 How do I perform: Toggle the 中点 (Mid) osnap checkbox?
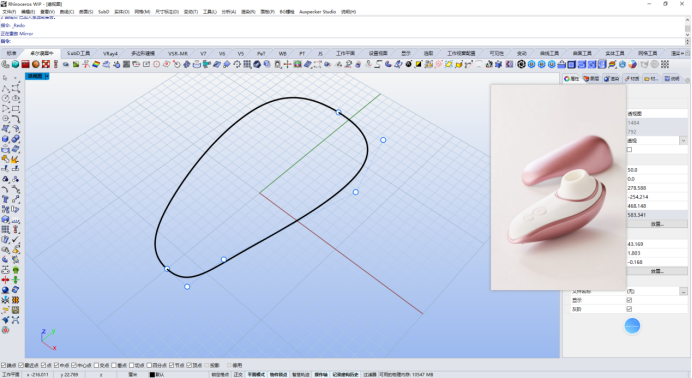pos(56,365)
